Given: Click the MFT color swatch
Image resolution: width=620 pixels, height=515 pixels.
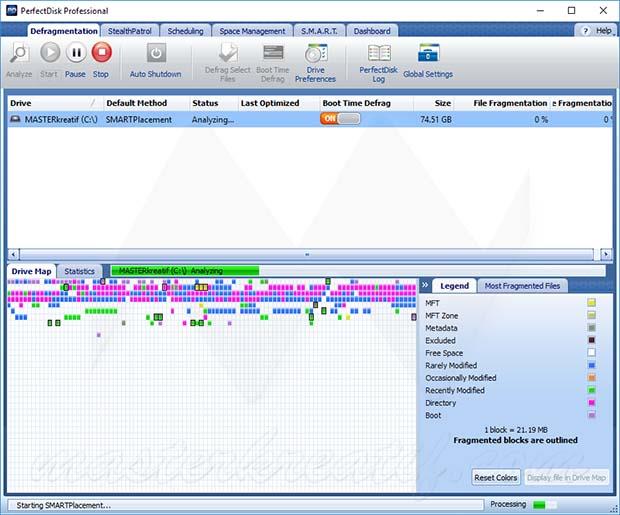Looking at the screenshot, I should click(x=592, y=303).
